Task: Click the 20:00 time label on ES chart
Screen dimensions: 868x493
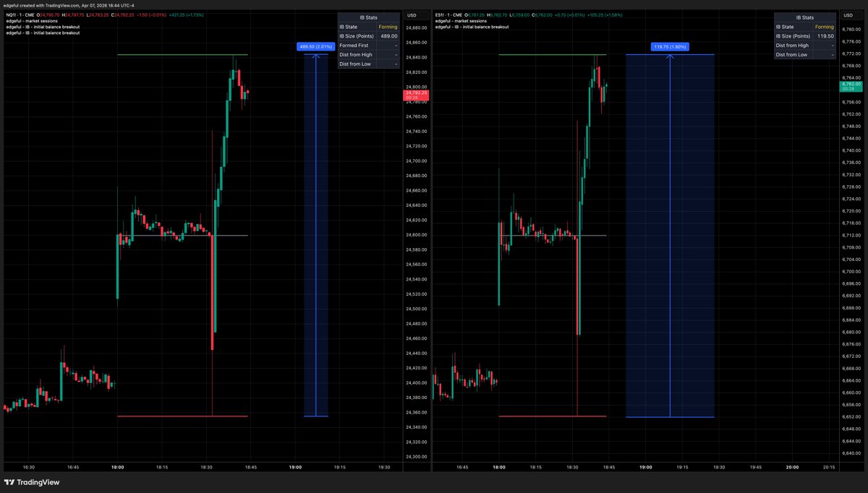Action: (792, 467)
